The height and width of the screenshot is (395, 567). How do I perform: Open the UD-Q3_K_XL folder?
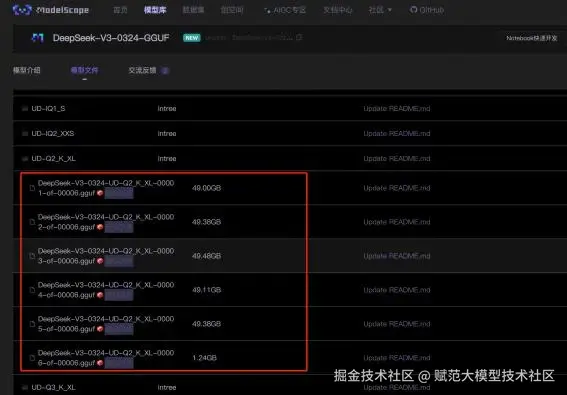(54, 387)
